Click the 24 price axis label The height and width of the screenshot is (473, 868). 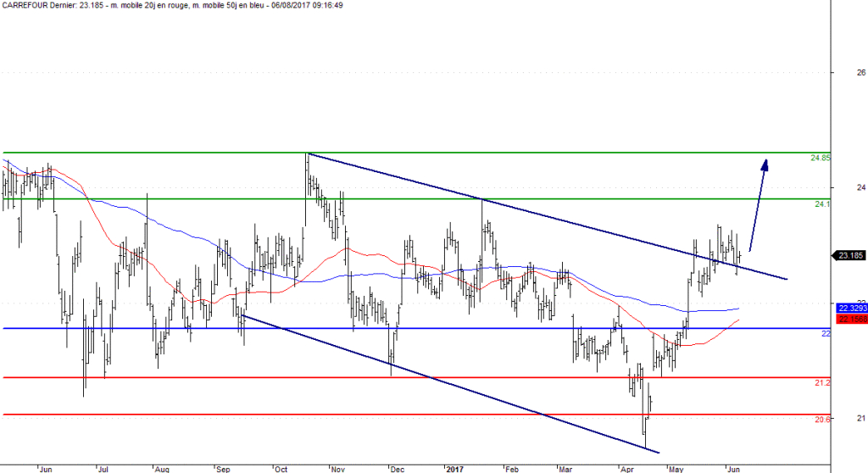coord(861,188)
